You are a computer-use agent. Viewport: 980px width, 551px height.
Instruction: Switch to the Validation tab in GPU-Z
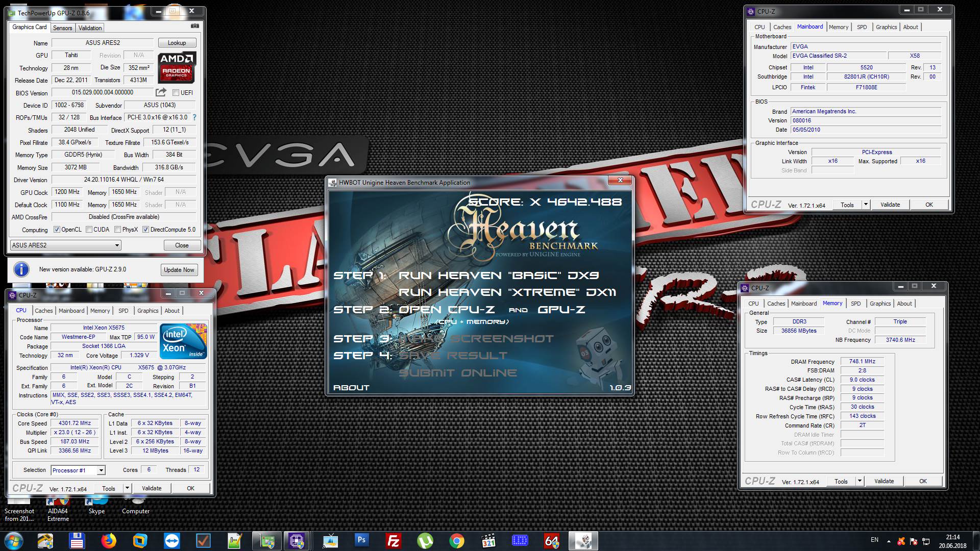[x=90, y=28]
